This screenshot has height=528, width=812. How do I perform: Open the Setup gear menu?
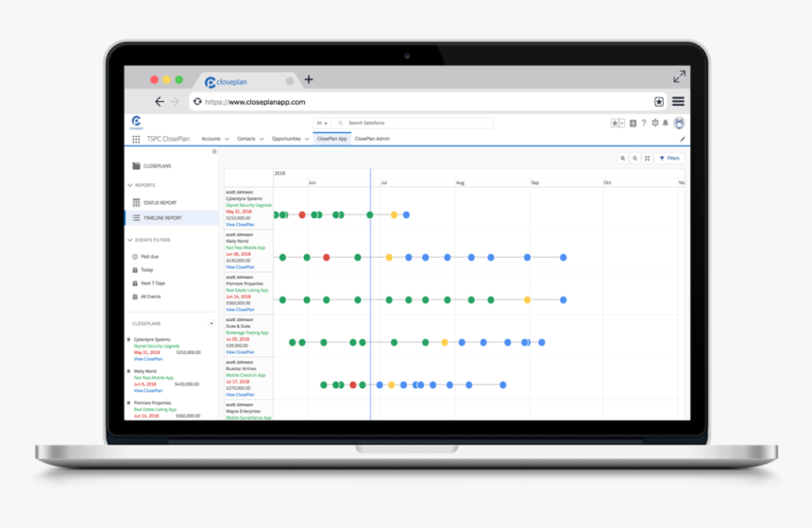tap(655, 123)
